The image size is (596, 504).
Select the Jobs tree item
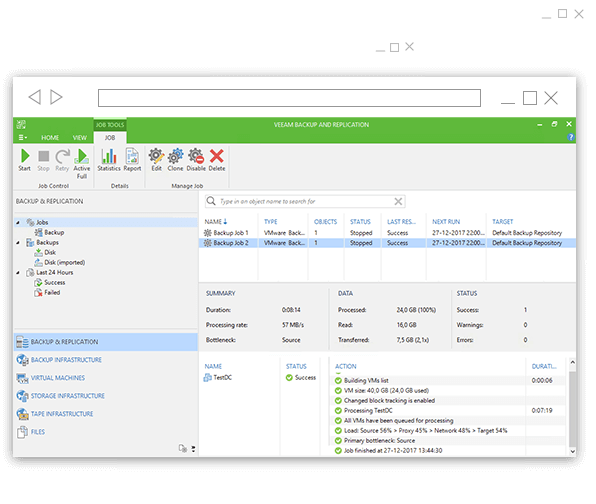click(37, 222)
